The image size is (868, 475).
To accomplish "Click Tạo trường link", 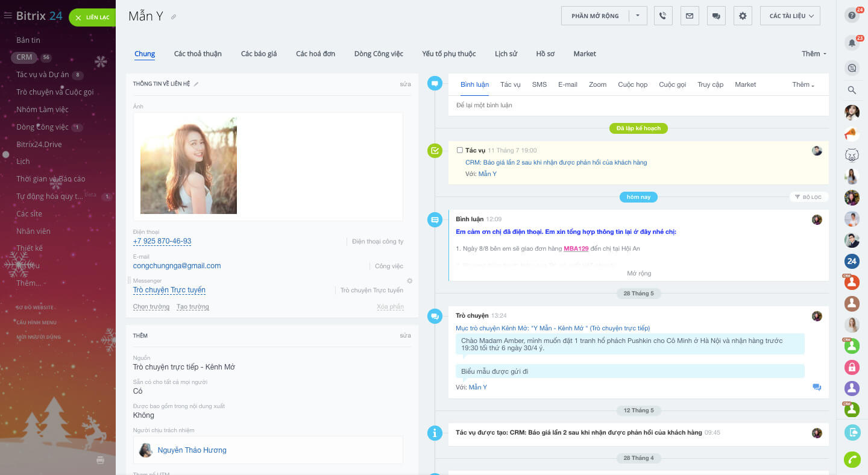I will point(193,307).
